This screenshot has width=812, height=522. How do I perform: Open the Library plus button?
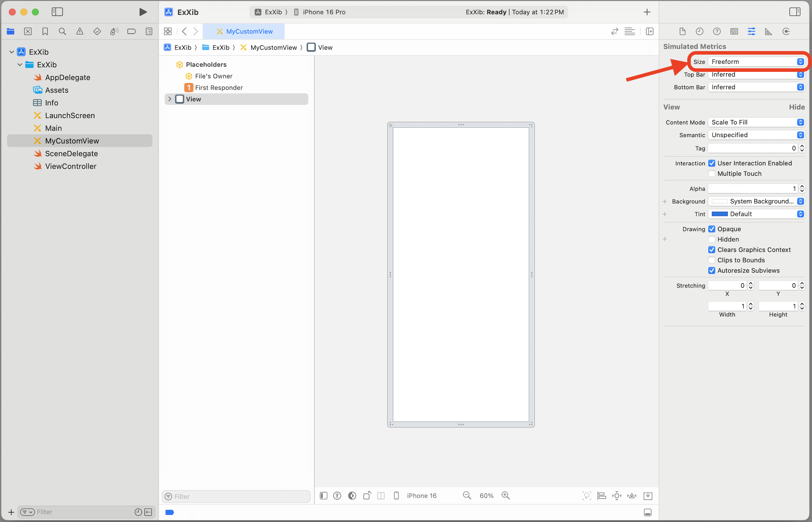pyautogui.click(x=647, y=12)
